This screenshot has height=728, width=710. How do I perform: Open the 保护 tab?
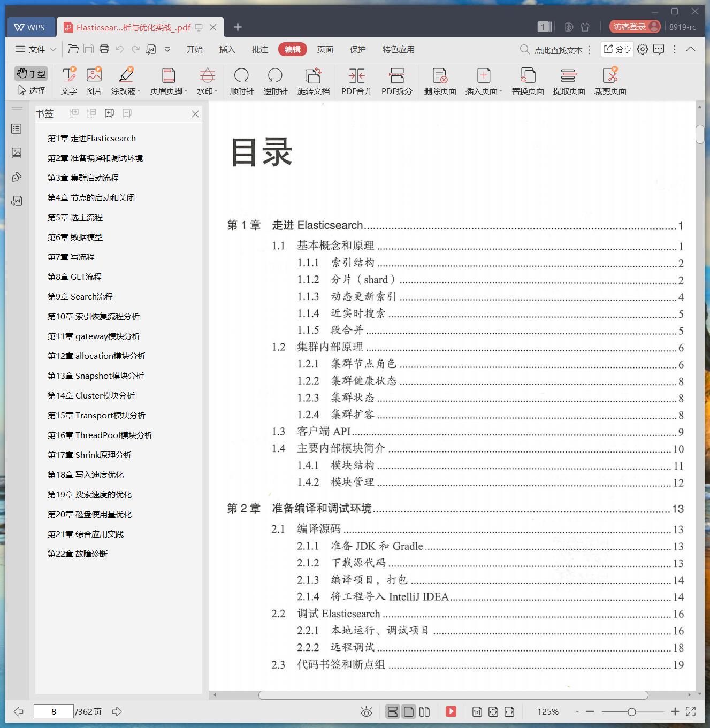(358, 49)
